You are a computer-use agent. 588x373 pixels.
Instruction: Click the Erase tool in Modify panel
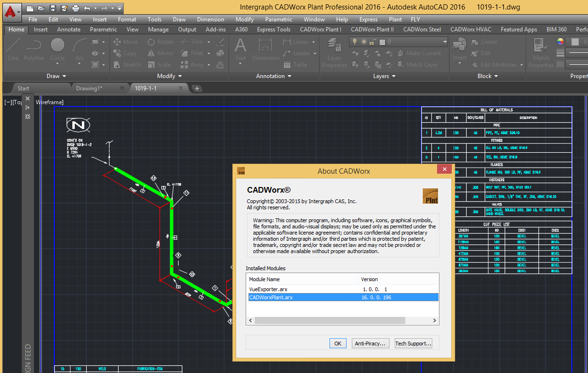coord(220,42)
